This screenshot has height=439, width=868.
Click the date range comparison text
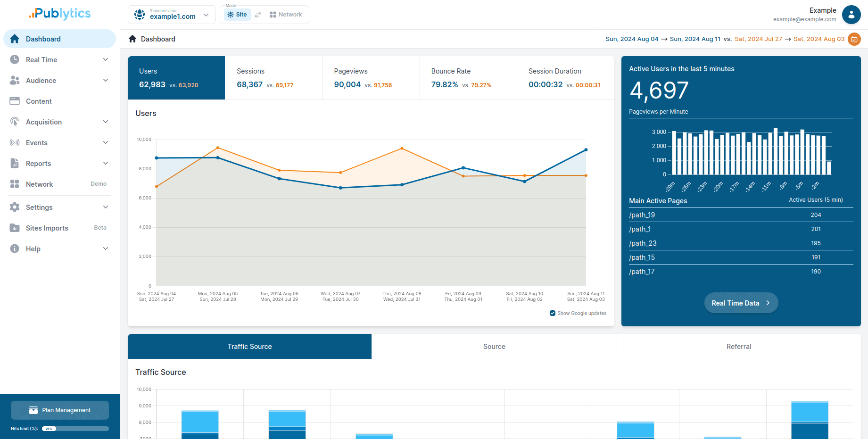725,39
